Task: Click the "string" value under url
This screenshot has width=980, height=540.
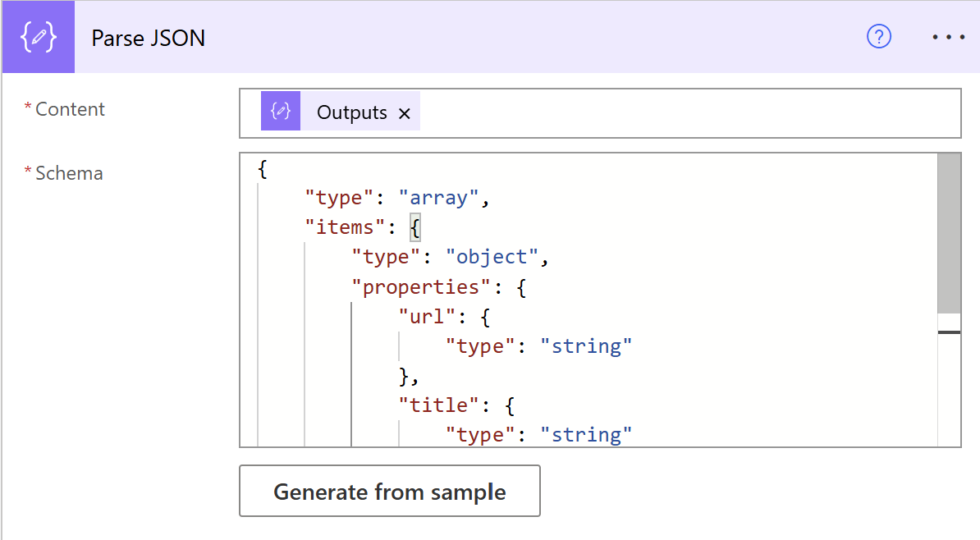Action: pos(586,346)
